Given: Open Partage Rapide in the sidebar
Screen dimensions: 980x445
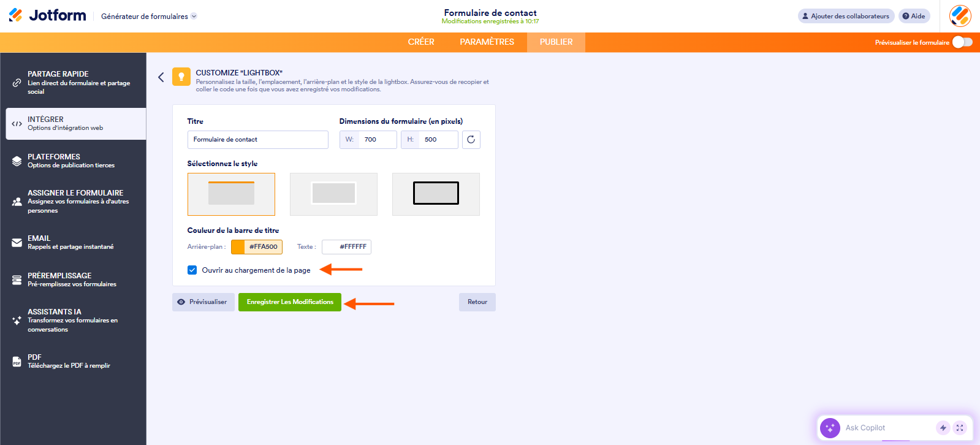Looking at the screenshot, I should click(76, 83).
